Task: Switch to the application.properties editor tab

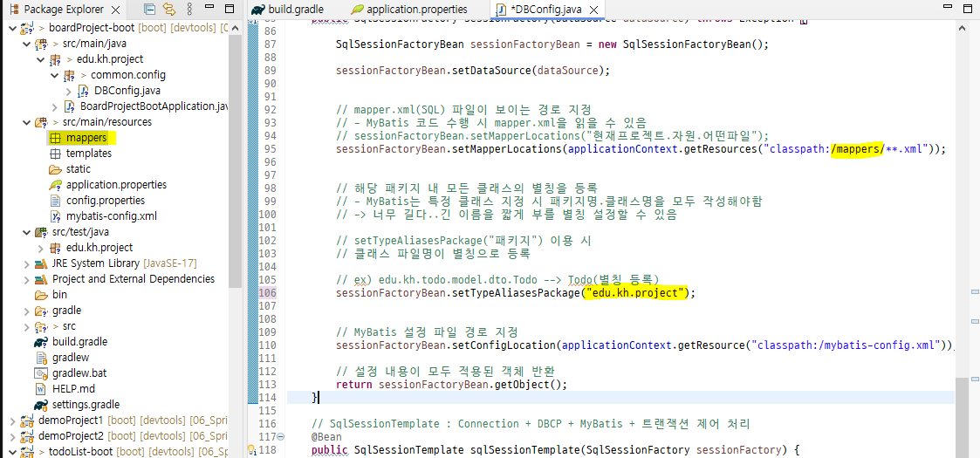Action: pyautogui.click(x=408, y=10)
